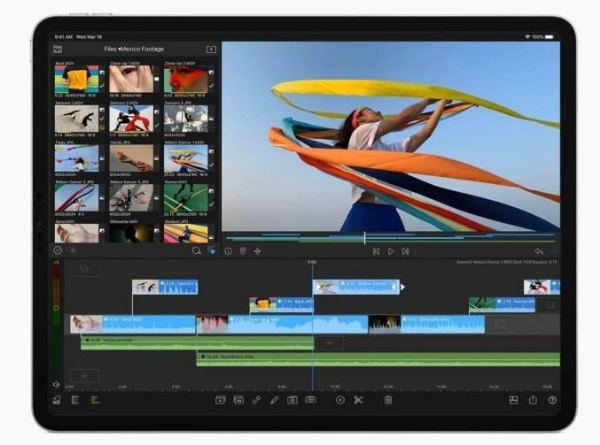
Task: Open the clip info icon under preview
Action: pos(228,251)
